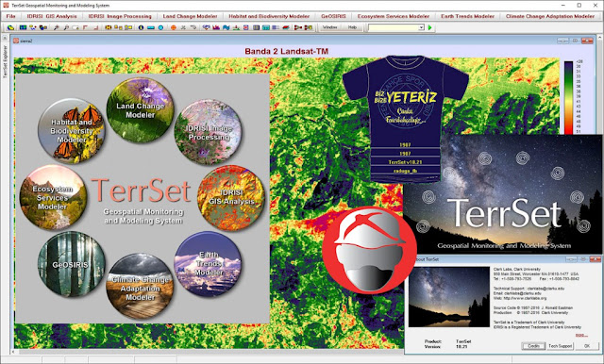
Task: Click the text list lines toolbar icon
Action: tap(276, 27)
